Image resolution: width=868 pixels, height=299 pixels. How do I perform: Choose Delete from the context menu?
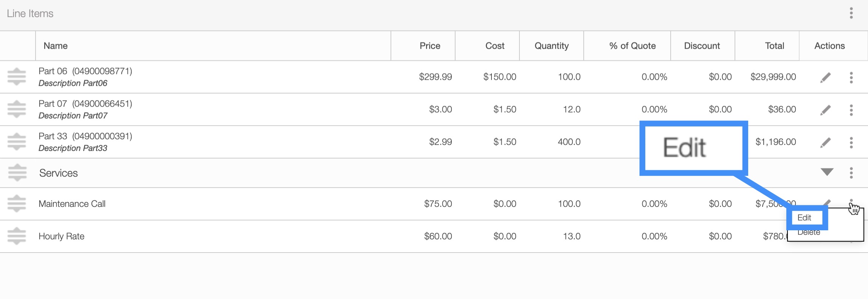pyautogui.click(x=809, y=233)
